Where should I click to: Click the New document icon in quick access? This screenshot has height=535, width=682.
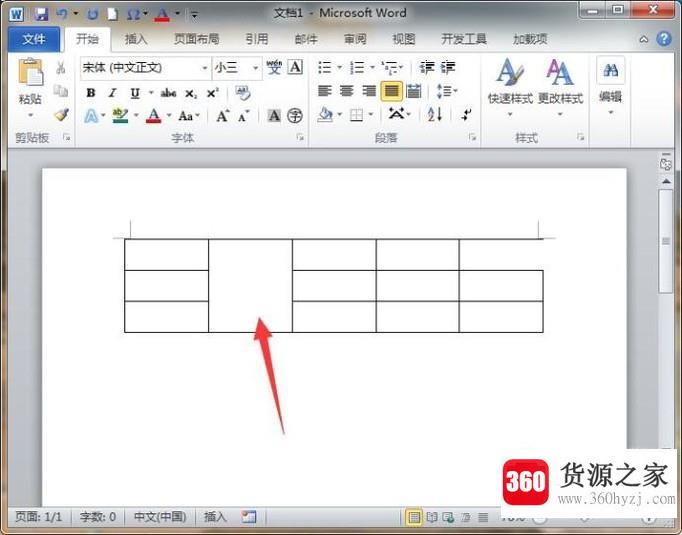[x=112, y=14]
